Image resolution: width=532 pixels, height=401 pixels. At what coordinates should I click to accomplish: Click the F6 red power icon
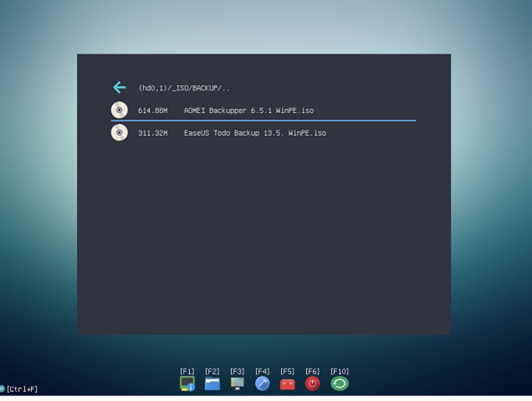312,383
